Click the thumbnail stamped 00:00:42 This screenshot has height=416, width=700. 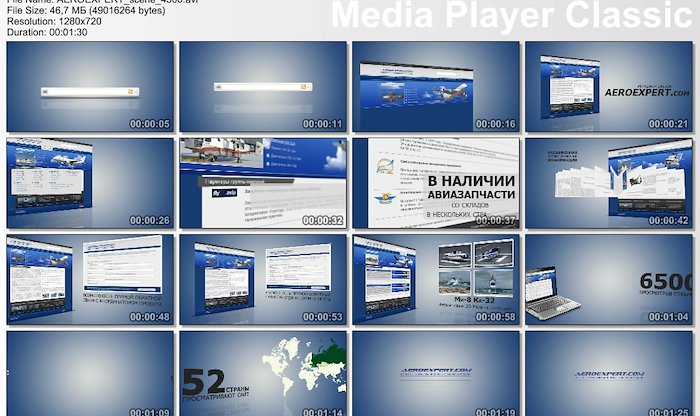608,183
